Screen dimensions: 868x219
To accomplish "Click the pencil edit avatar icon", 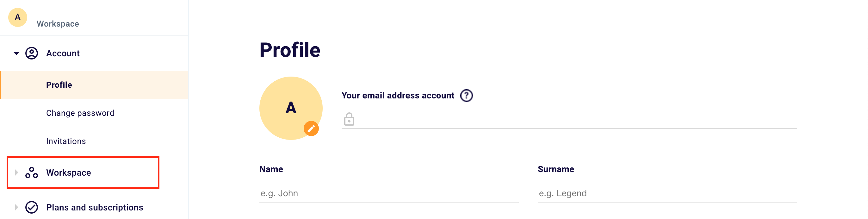I will (311, 128).
